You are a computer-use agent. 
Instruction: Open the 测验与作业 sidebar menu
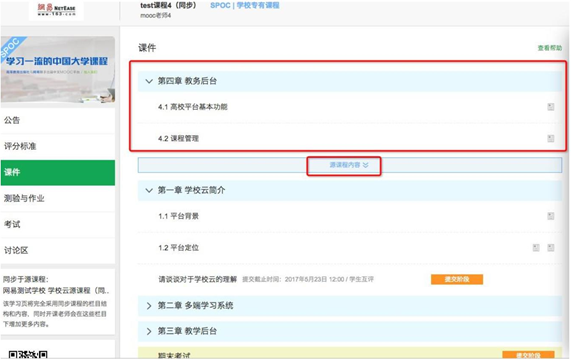pos(58,198)
